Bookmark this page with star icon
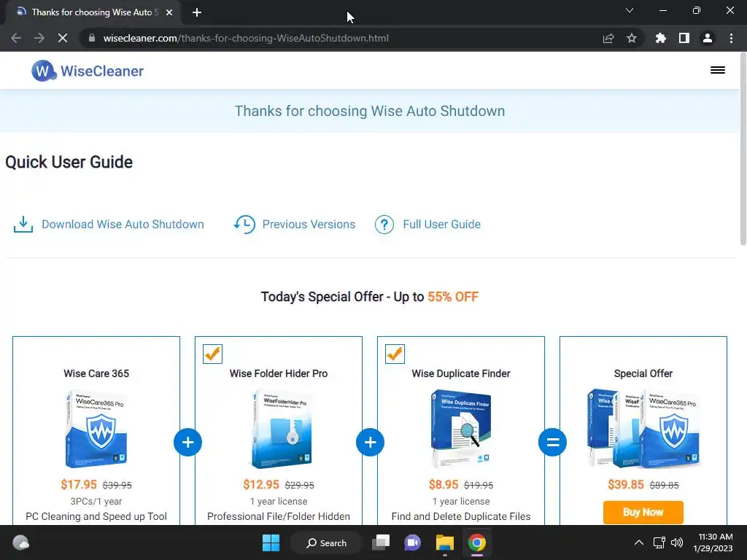 [632, 38]
